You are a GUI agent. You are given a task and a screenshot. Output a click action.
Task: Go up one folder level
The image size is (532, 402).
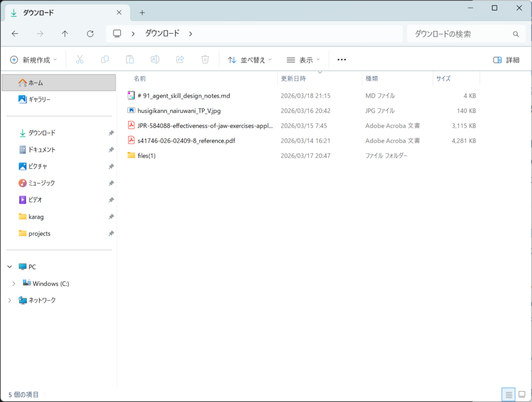pyautogui.click(x=65, y=34)
